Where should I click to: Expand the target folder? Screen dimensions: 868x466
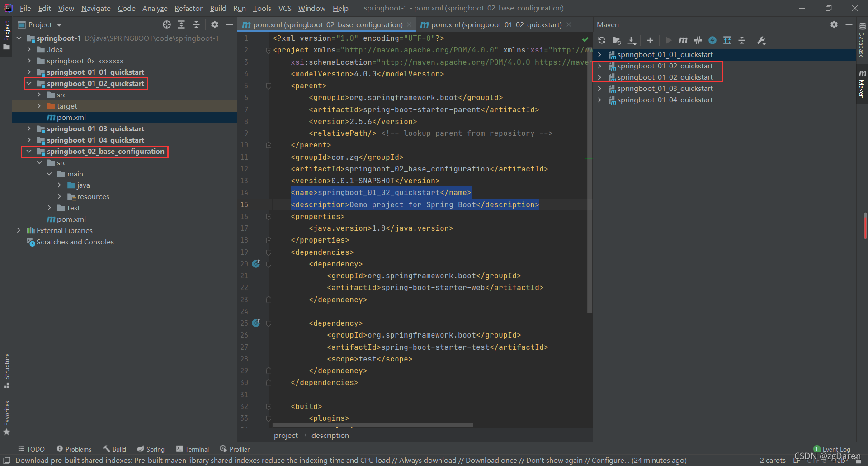click(x=39, y=106)
